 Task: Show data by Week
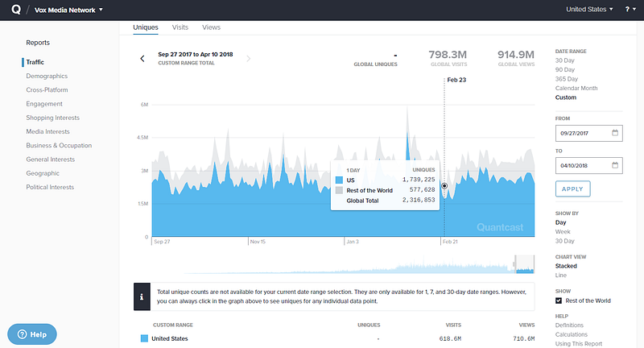[x=563, y=232]
